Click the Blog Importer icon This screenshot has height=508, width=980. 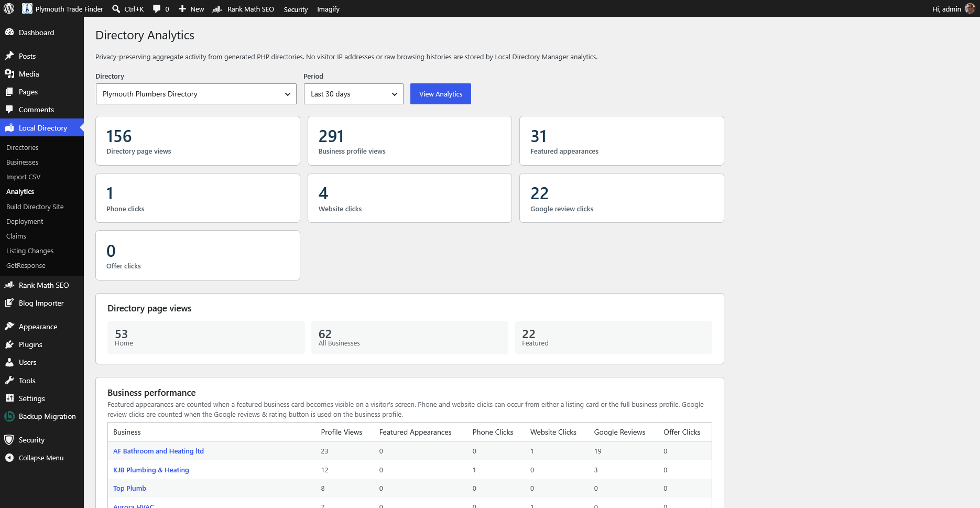pos(9,303)
